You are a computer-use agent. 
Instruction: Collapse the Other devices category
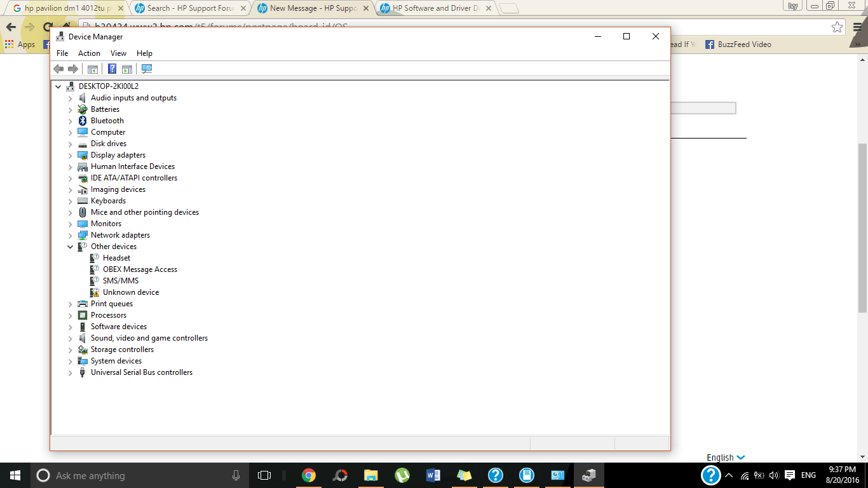(70, 247)
